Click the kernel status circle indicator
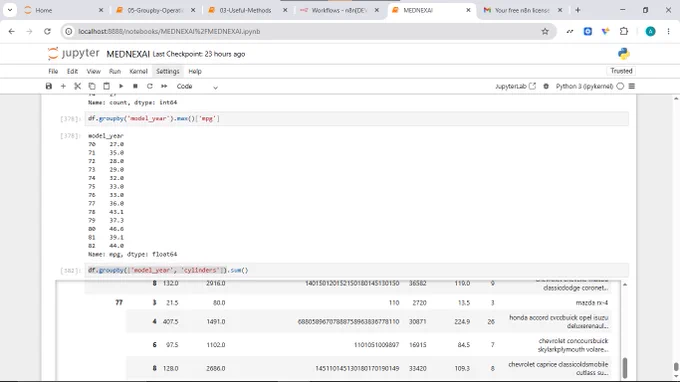Viewport: 680px width, 382px height. (620, 86)
